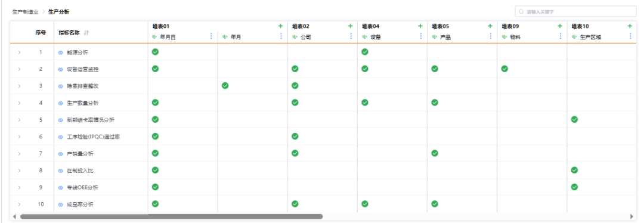The image size is (644, 223).
Task: Open the three-dot menu for 设备 column
Action: pyautogui.click(x=421, y=36)
